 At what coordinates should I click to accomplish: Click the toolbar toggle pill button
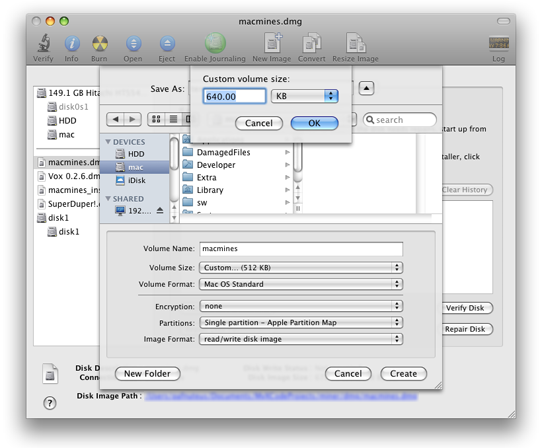tap(503, 21)
